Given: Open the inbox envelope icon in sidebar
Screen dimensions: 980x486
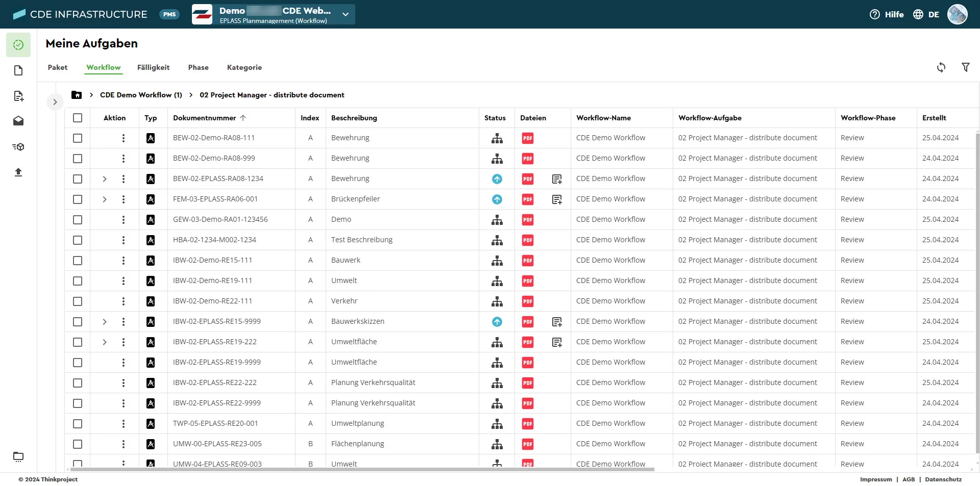Looking at the screenshot, I should [18, 121].
